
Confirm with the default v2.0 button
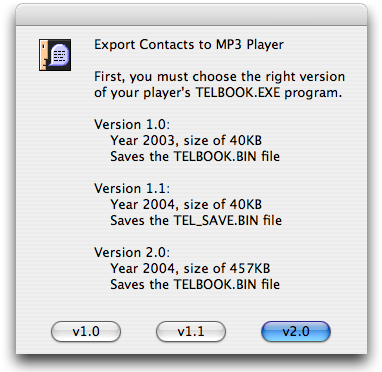coord(296,331)
